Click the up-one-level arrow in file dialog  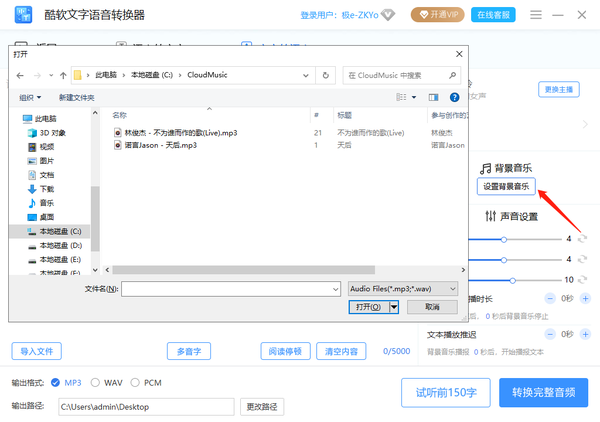click(63, 76)
